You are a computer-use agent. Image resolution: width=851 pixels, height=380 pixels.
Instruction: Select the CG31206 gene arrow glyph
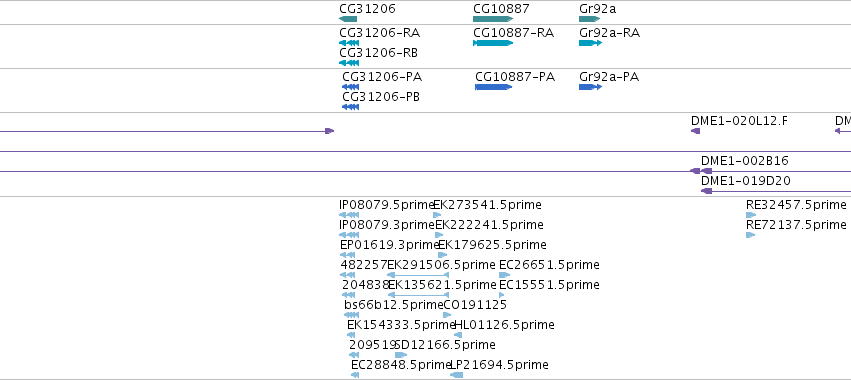coord(348,19)
